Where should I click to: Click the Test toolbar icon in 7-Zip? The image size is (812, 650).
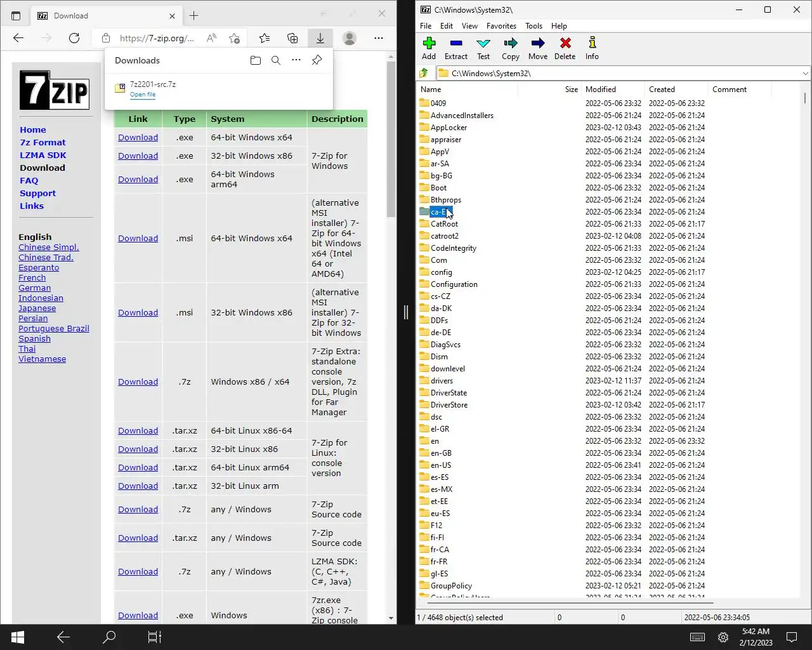tap(483, 48)
